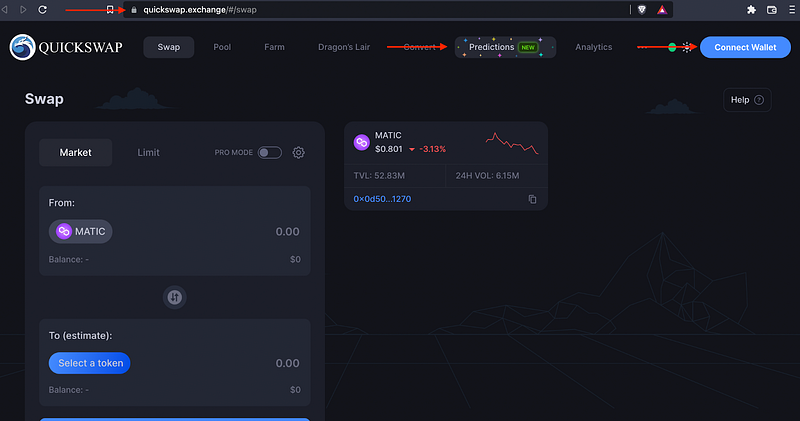Click the From Balance label
The width and height of the screenshot is (800, 421).
(x=68, y=259)
